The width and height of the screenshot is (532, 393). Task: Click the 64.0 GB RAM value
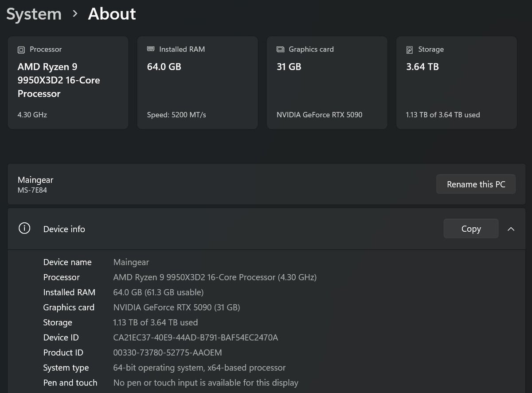coord(164,67)
